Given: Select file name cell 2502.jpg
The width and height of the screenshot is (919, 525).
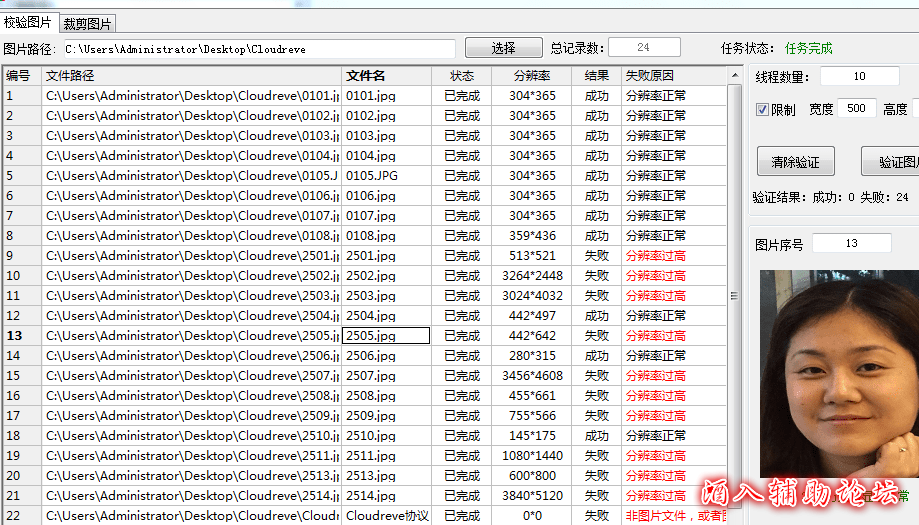Looking at the screenshot, I should coord(386,275).
